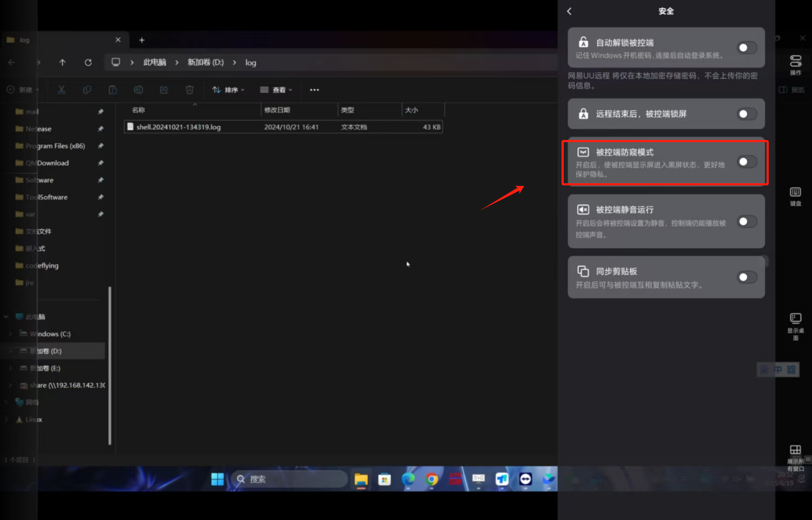Open the three-dot more options menu

pos(314,90)
